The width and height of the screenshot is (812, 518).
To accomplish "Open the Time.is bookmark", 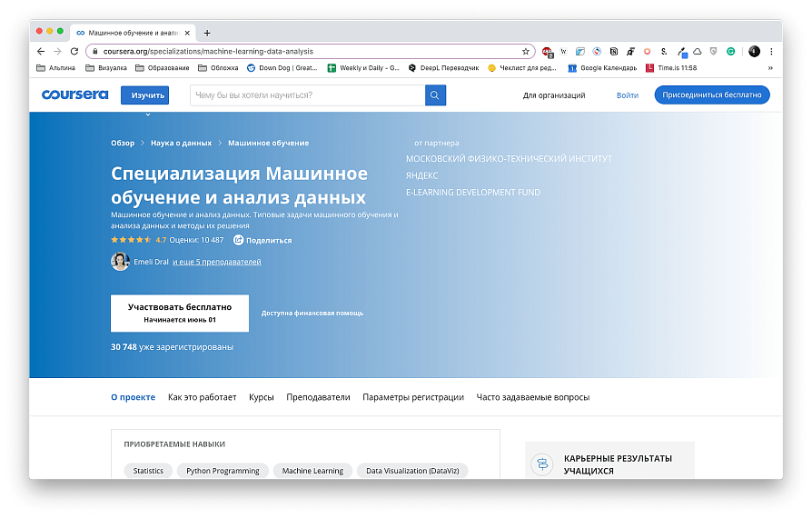I will pyautogui.click(x=671, y=68).
